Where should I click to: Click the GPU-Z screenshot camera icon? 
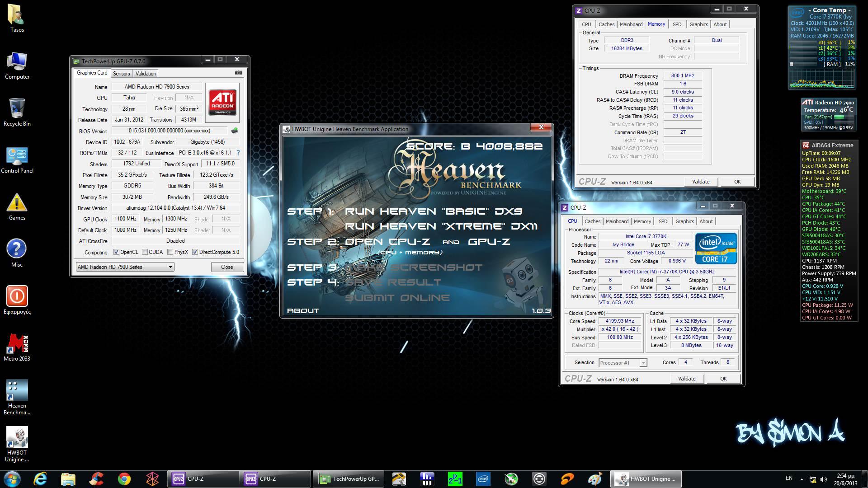pyautogui.click(x=239, y=73)
